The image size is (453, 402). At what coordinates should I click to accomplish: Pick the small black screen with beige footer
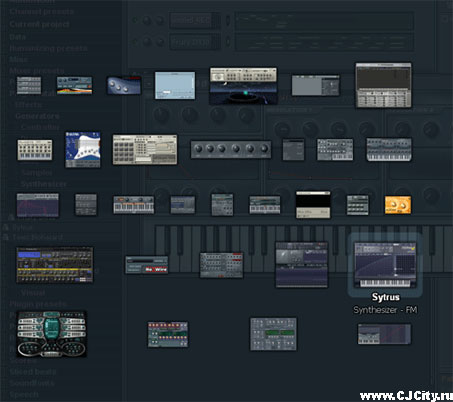click(313, 205)
